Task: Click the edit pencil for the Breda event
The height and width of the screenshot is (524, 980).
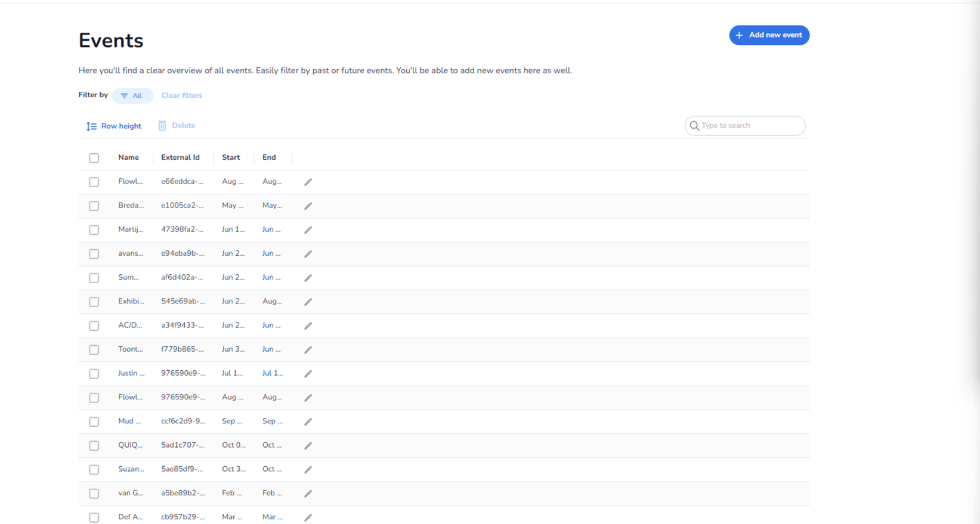Action: point(308,206)
